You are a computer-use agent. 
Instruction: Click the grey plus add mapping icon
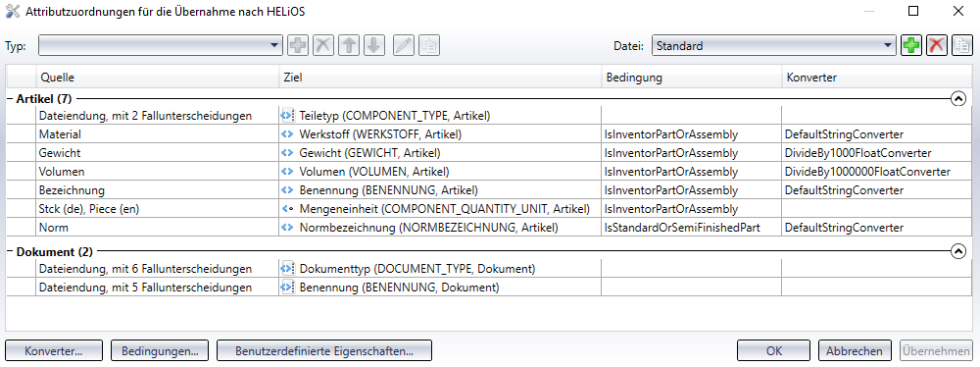click(x=298, y=46)
